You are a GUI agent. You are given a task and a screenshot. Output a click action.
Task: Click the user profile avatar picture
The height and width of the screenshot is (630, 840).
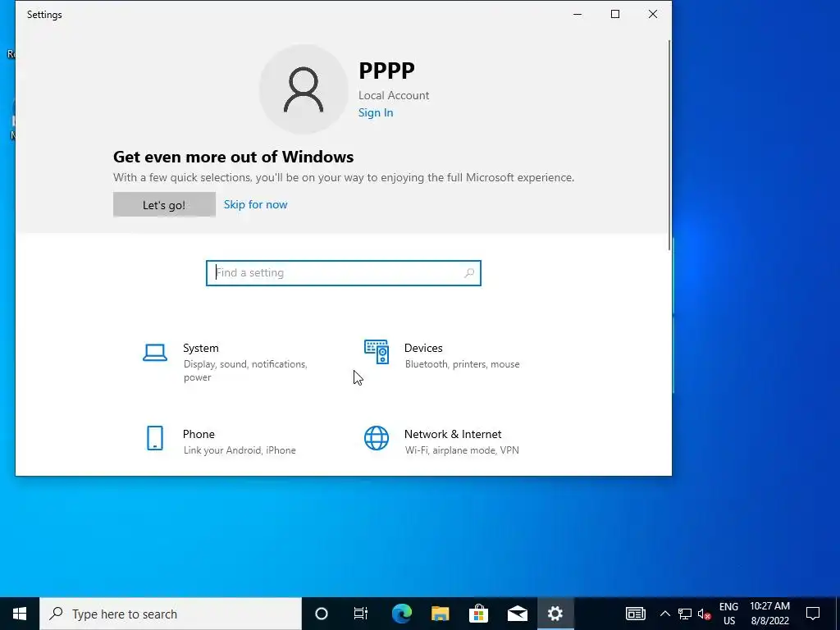[x=304, y=89]
